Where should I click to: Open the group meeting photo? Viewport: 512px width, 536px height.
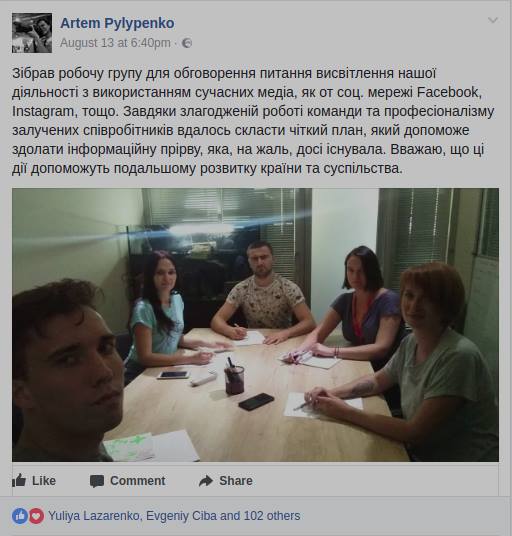coord(255,325)
